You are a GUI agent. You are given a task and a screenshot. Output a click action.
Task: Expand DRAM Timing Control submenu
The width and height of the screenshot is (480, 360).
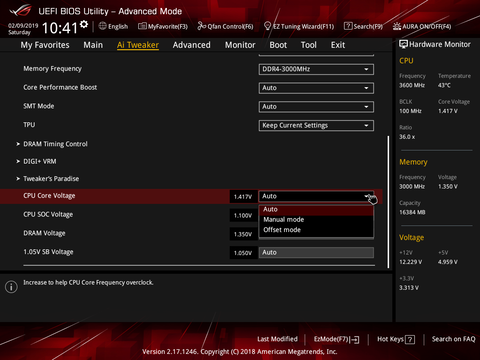[x=55, y=144]
